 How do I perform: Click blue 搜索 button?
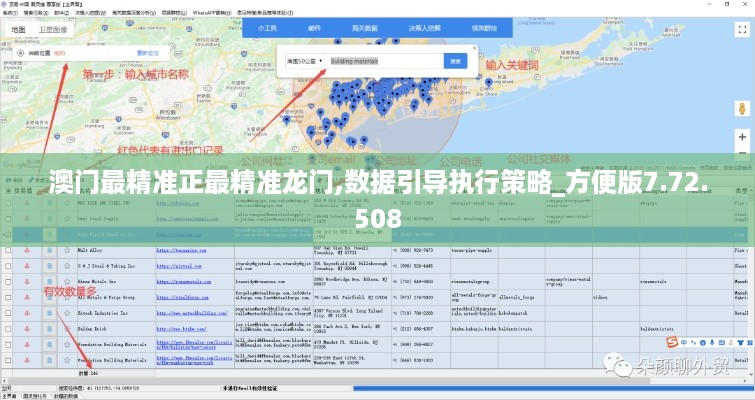pyautogui.click(x=456, y=61)
